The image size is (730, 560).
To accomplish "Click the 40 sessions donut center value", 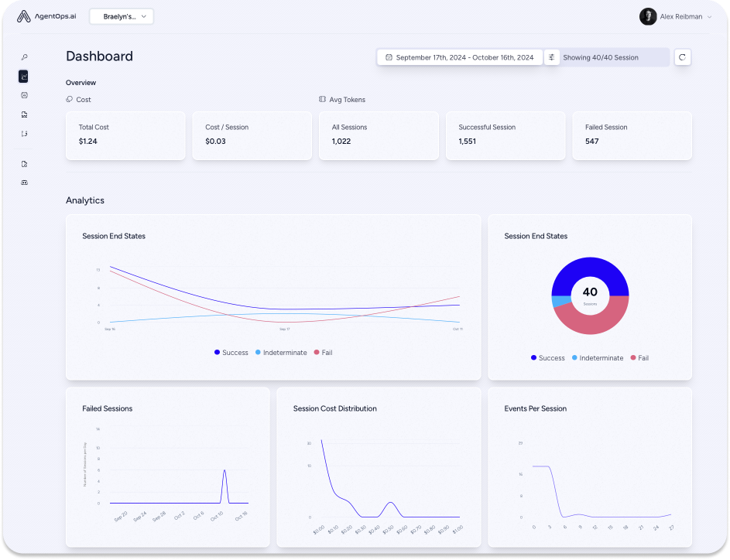I will (x=590, y=292).
